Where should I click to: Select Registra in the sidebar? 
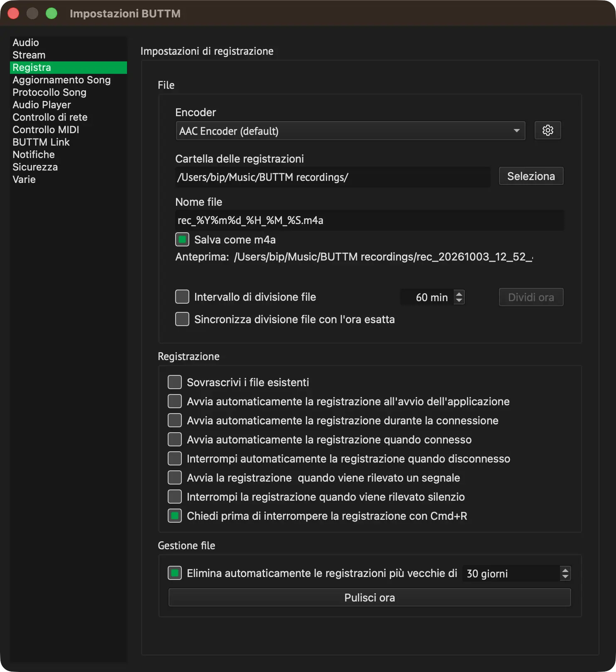point(68,68)
